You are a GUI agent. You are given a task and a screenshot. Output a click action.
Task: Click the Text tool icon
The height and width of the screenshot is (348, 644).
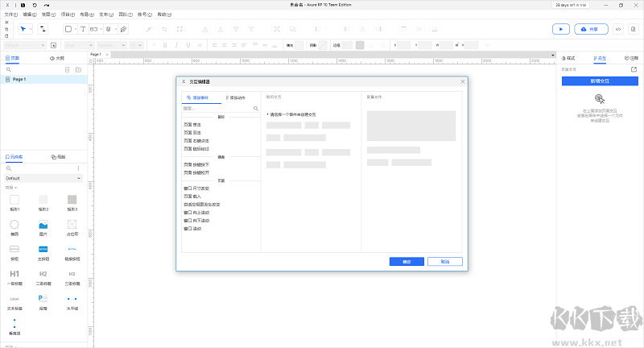click(83, 29)
